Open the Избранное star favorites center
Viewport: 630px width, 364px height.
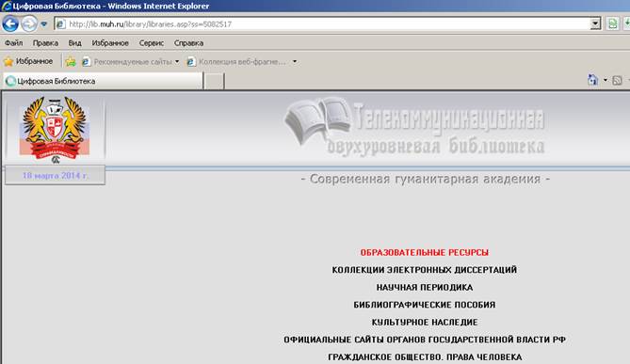pos(28,61)
